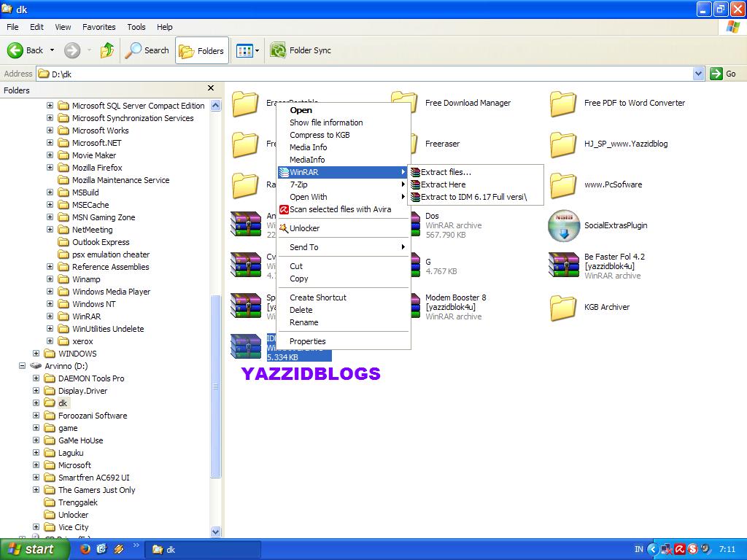Click the Go button
The width and height of the screenshot is (747, 560).
point(724,74)
